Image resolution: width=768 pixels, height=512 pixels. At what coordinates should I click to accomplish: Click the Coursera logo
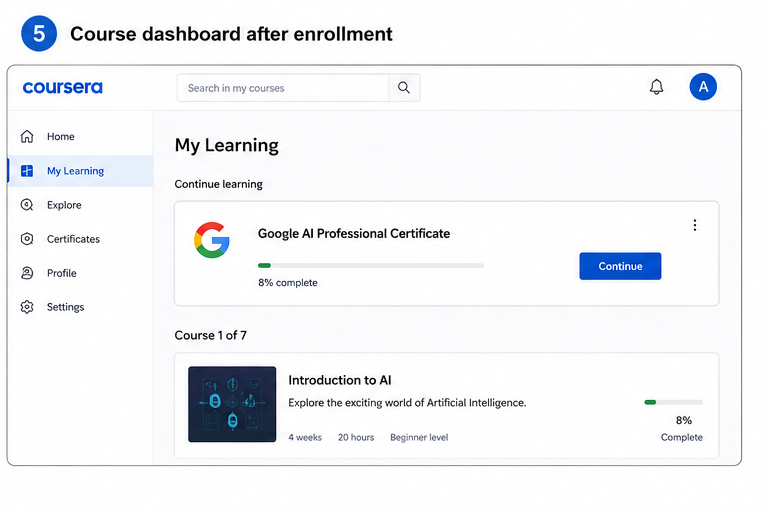pos(63,88)
